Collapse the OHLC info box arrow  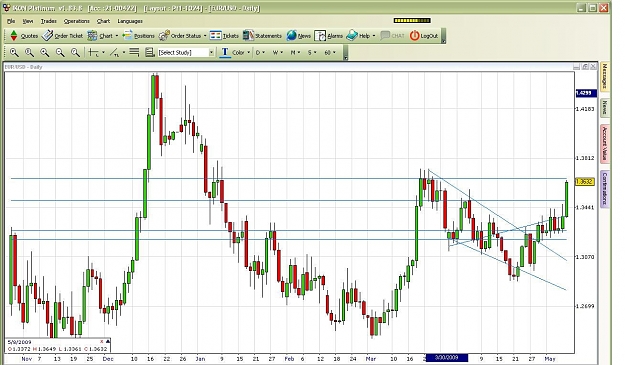coord(108,341)
